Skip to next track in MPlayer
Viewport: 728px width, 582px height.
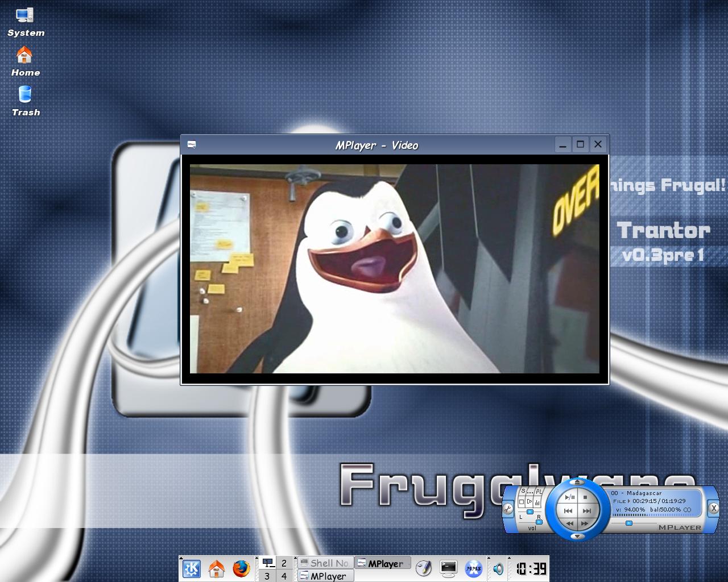[x=587, y=510]
